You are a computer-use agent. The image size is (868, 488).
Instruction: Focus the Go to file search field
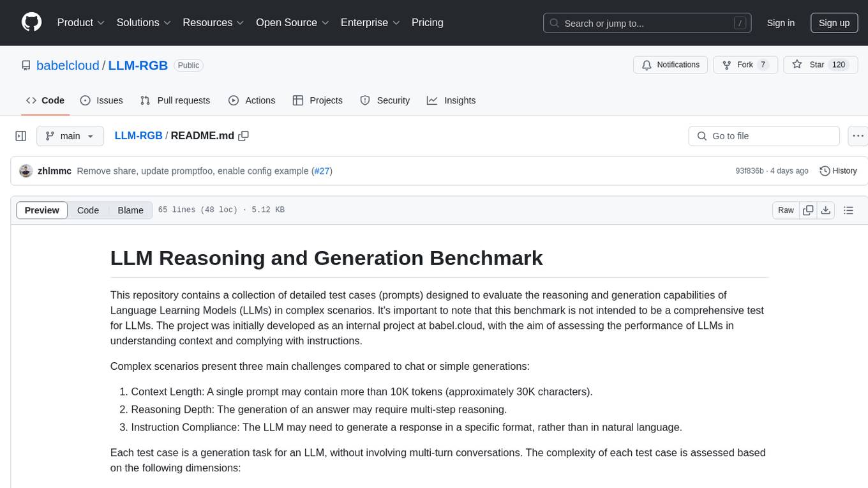tap(764, 136)
